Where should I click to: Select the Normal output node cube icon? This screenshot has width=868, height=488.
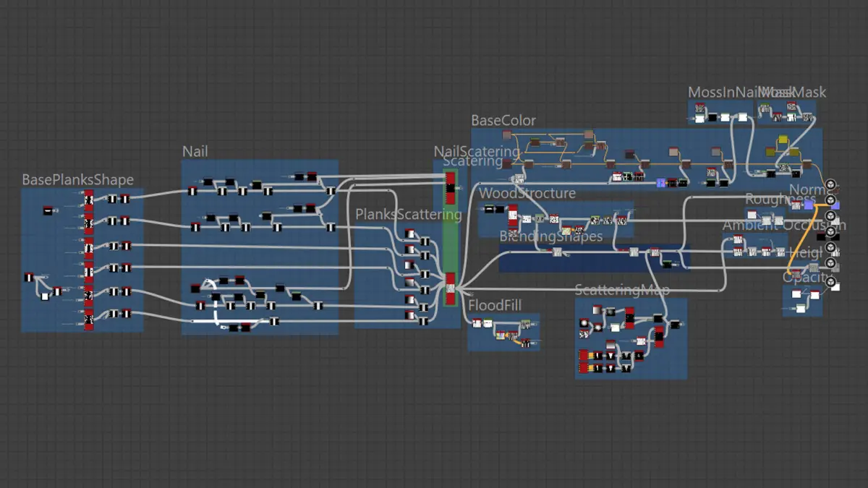(830, 200)
